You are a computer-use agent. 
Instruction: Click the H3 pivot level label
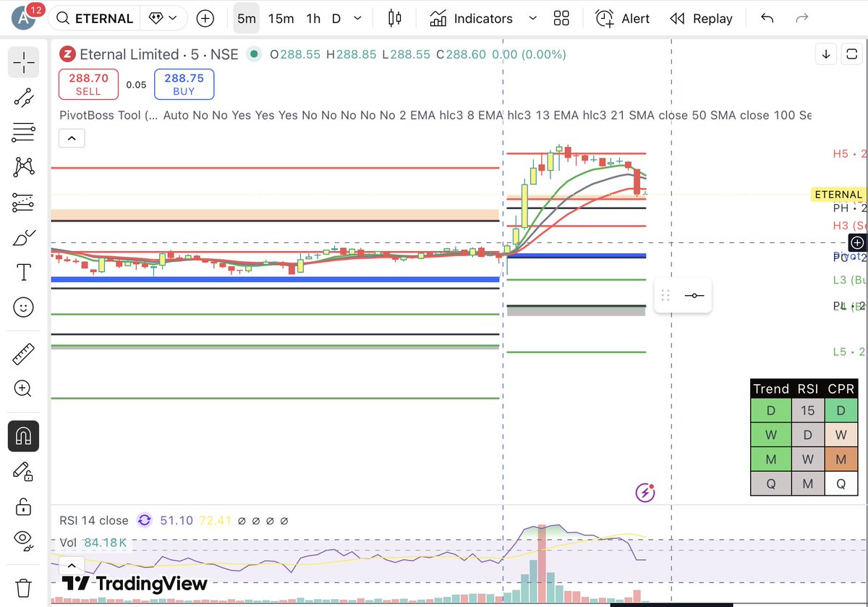(849, 226)
